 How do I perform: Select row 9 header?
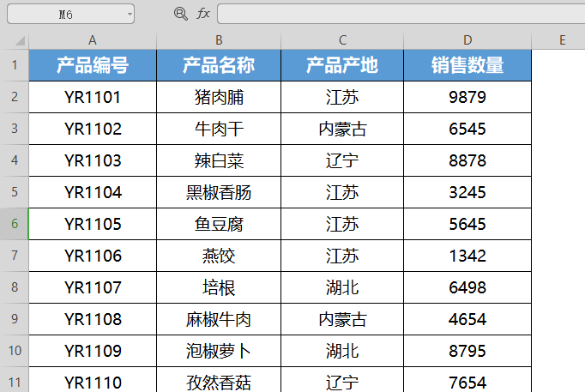15,319
